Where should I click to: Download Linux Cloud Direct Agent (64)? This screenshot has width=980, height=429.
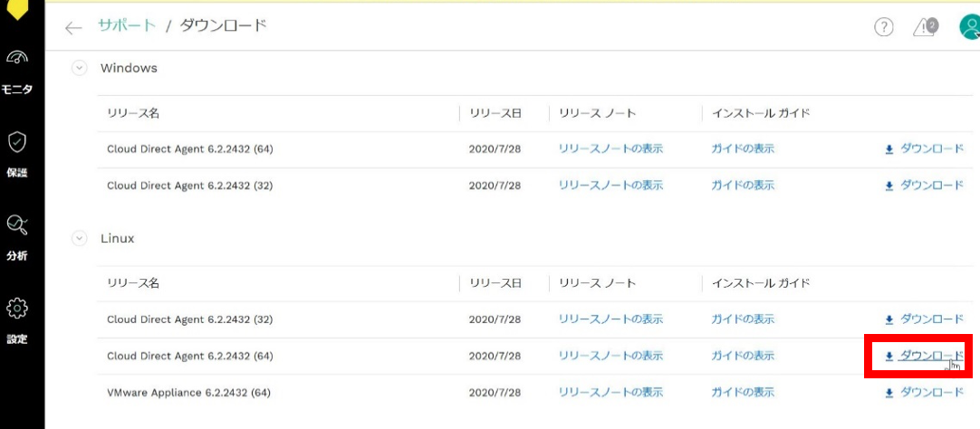[924, 356]
